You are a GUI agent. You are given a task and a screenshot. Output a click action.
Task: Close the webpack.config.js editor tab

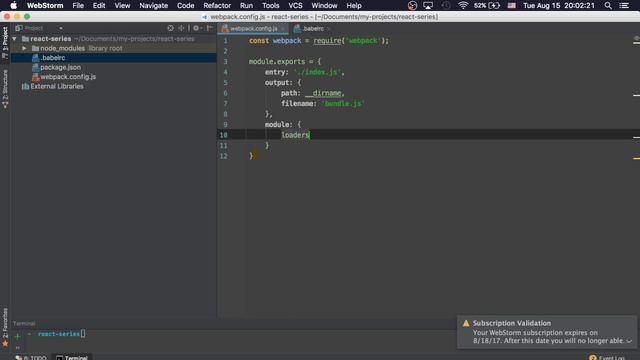pyautogui.click(x=283, y=29)
